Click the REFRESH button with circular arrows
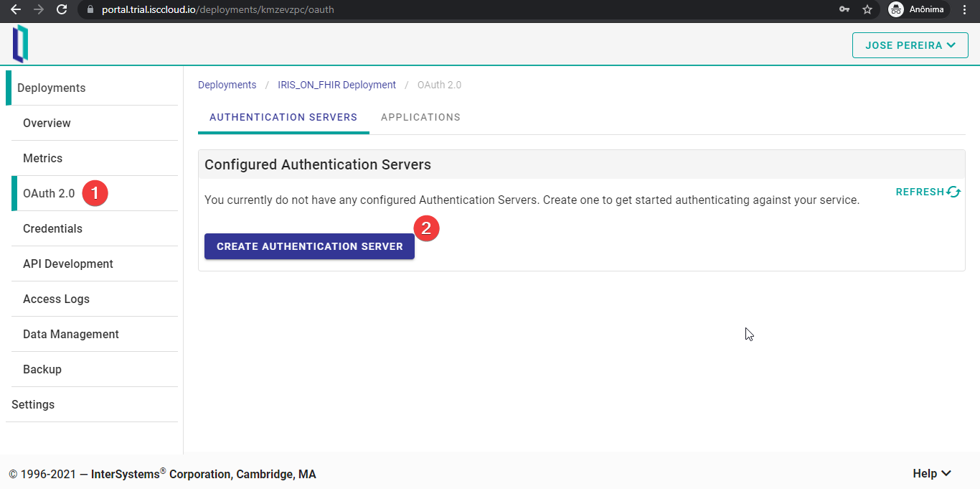Viewport: 980px width, 489px height. pos(928,192)
